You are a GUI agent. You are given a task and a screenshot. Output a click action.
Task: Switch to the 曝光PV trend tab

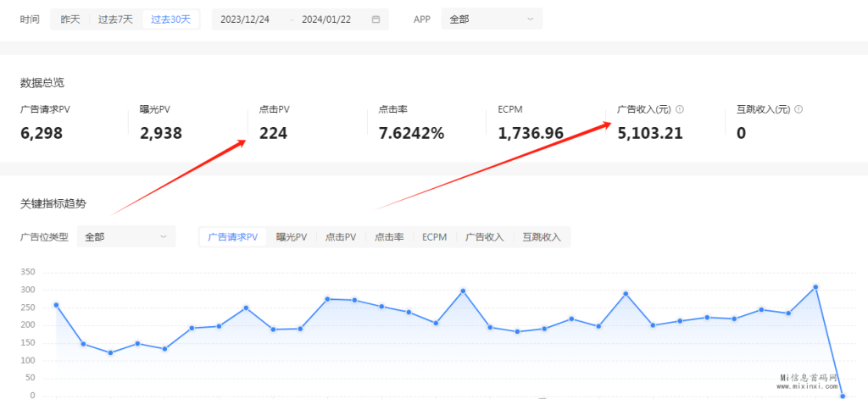click(x=291, y=237)
